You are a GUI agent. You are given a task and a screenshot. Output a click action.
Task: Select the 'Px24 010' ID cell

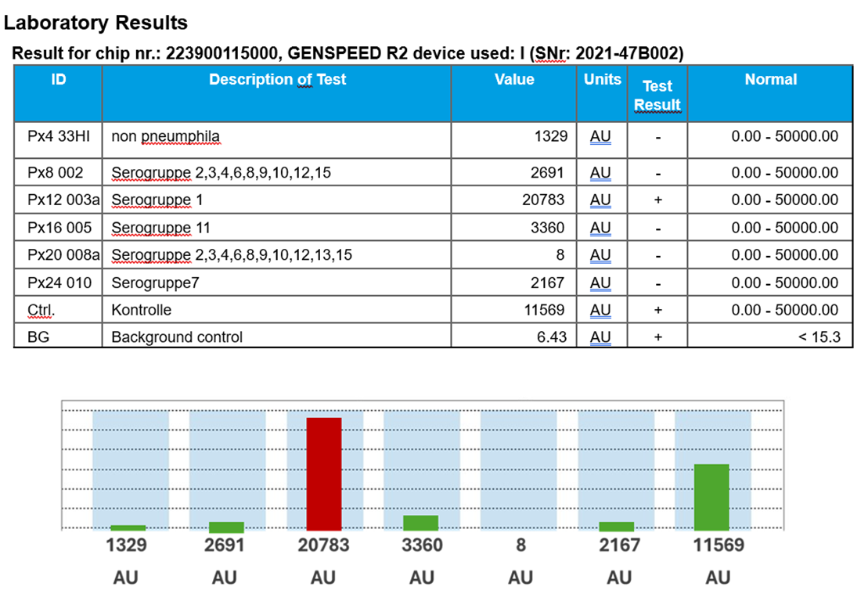(x=59, y=283)
